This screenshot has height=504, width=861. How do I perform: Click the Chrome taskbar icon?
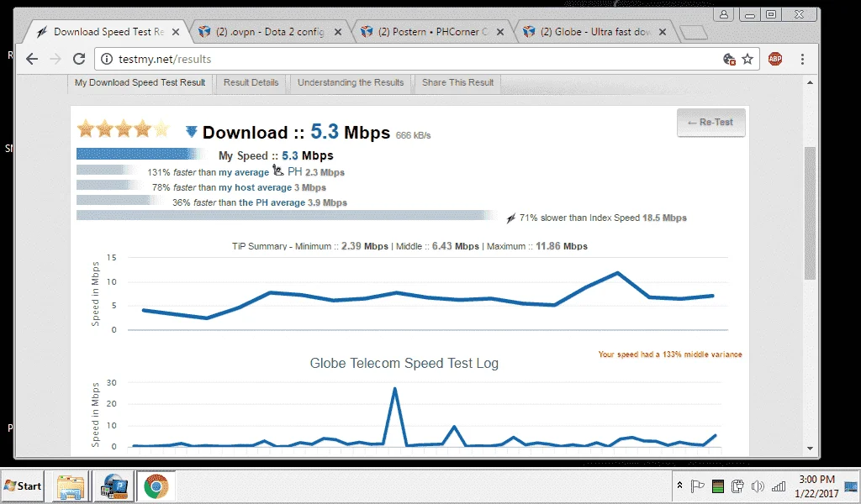156,486
